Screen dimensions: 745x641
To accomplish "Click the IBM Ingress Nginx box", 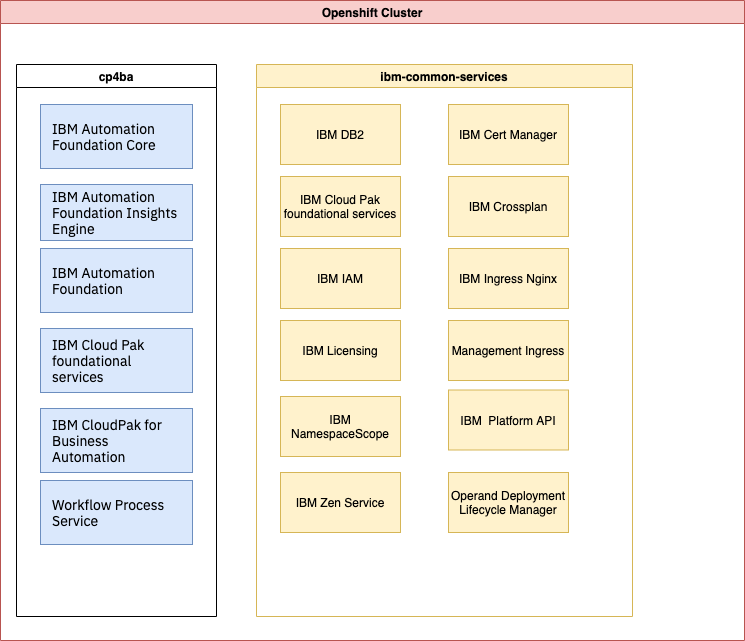I will click(508, 279).
